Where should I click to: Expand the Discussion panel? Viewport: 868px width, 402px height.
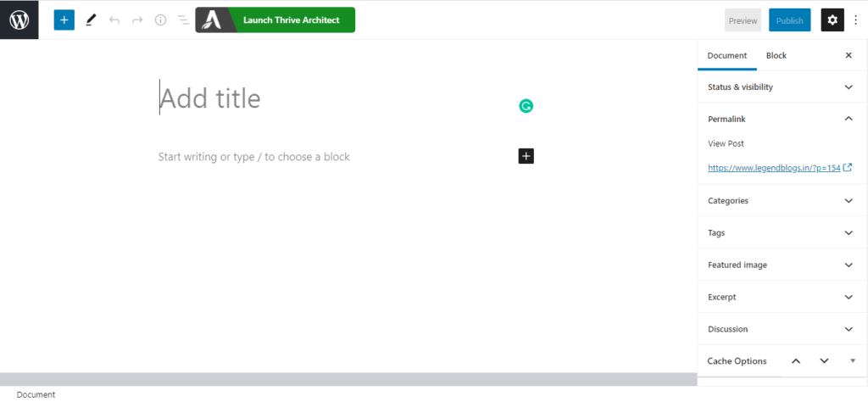click(781, 329)
